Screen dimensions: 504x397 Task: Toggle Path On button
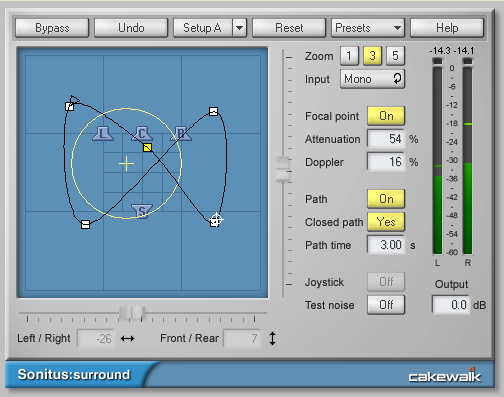386,199
